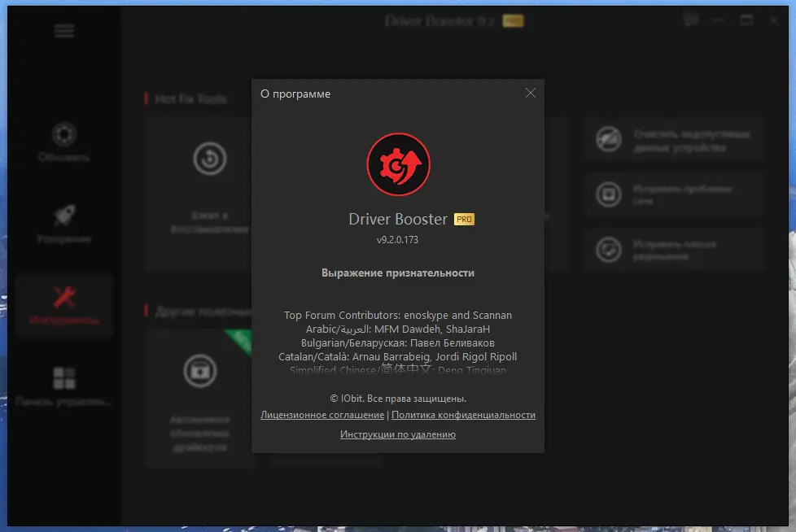Click the scrolling contributors credits text
The image size is (796, 532).
pyautogui.click(x=398, y=342)
